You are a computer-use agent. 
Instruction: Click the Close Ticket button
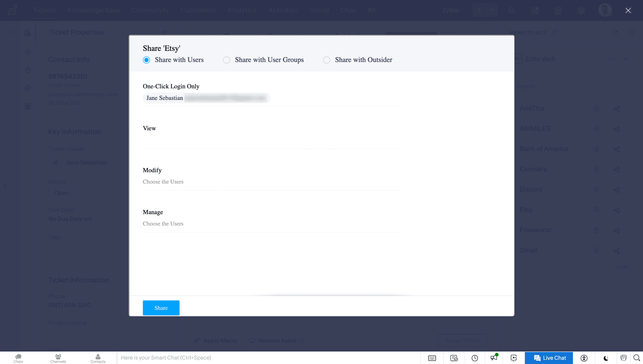pos(462,341)
